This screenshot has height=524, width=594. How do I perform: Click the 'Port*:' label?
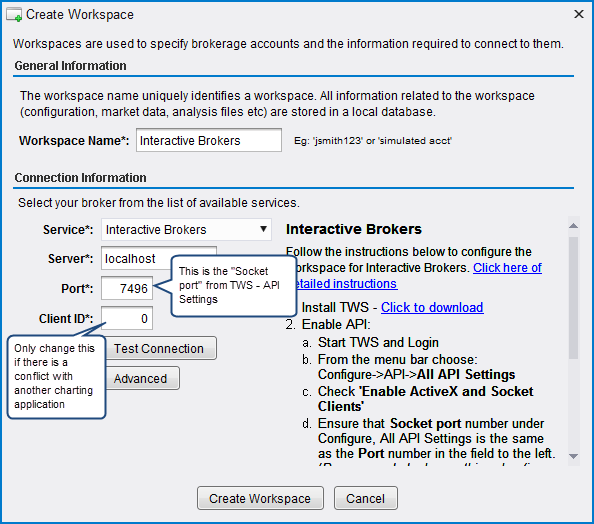pos(77,289)
